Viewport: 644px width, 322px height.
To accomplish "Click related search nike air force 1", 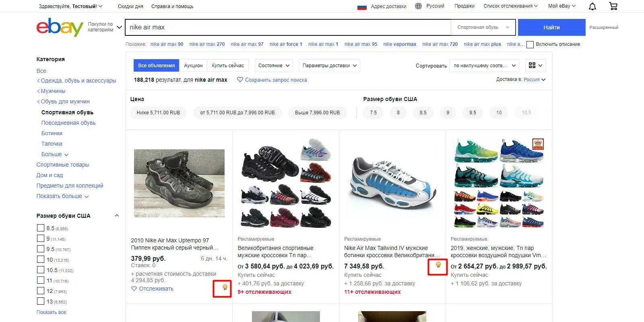I will 286,44.
